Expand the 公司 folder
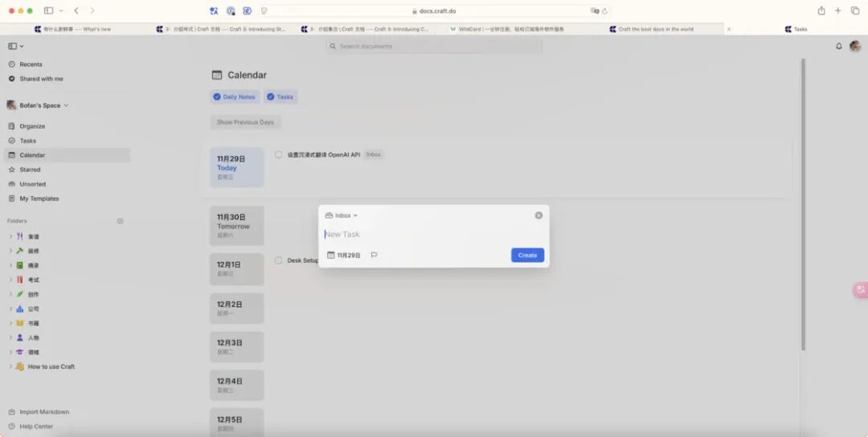This screenshot has width=868, height=437. [10, 308]
